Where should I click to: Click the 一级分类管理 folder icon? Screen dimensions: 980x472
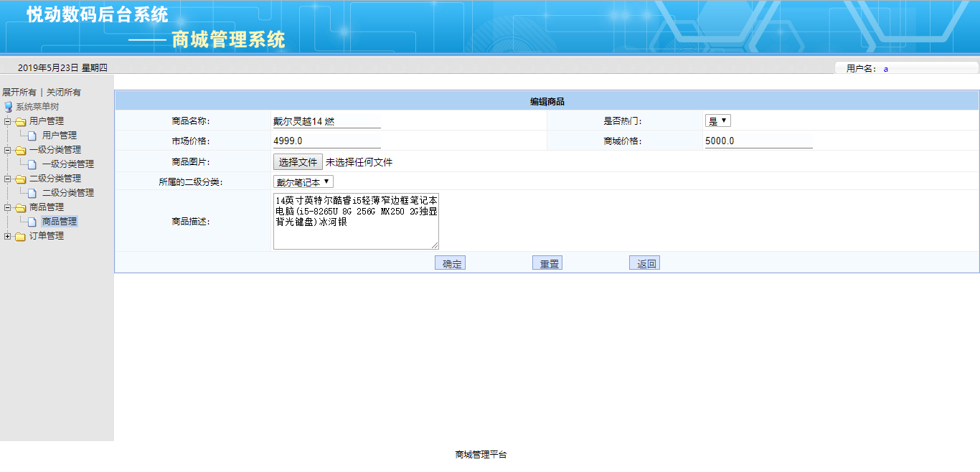tap(21, 150)
